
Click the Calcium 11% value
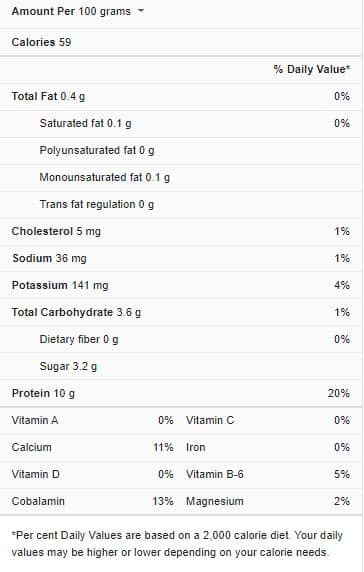163,447
